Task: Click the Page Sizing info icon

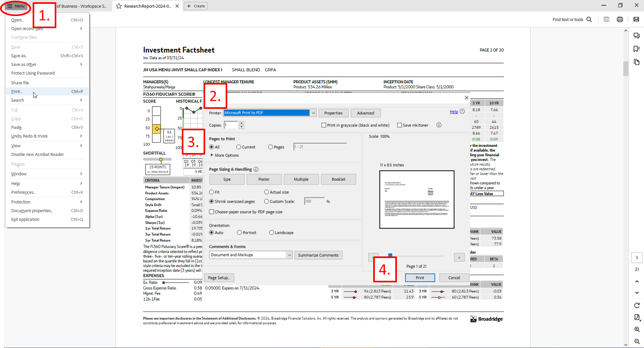Action: coord(256,169)
